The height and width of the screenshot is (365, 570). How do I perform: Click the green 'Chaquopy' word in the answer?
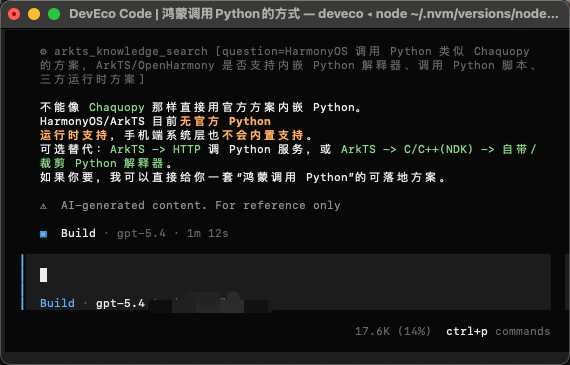(117, 108)
